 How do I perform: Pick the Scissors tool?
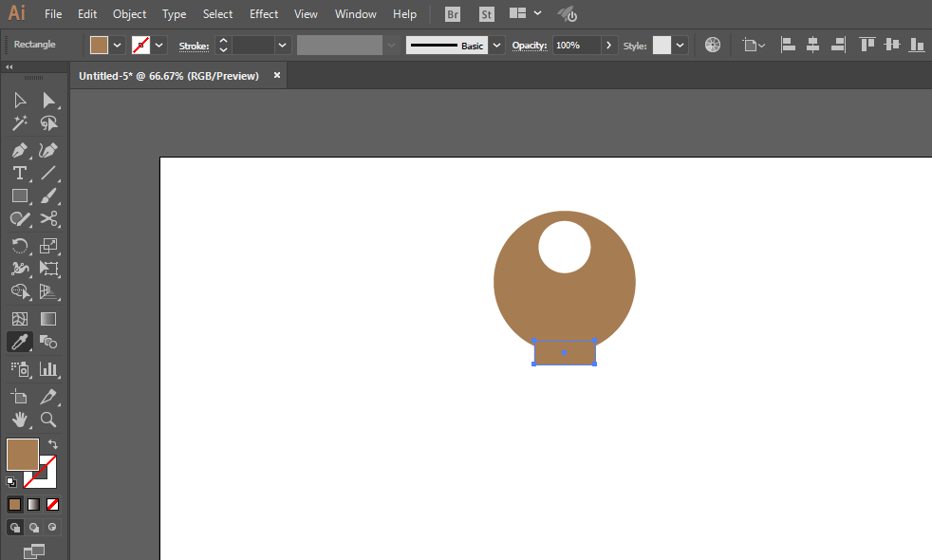tap(48, 219)
